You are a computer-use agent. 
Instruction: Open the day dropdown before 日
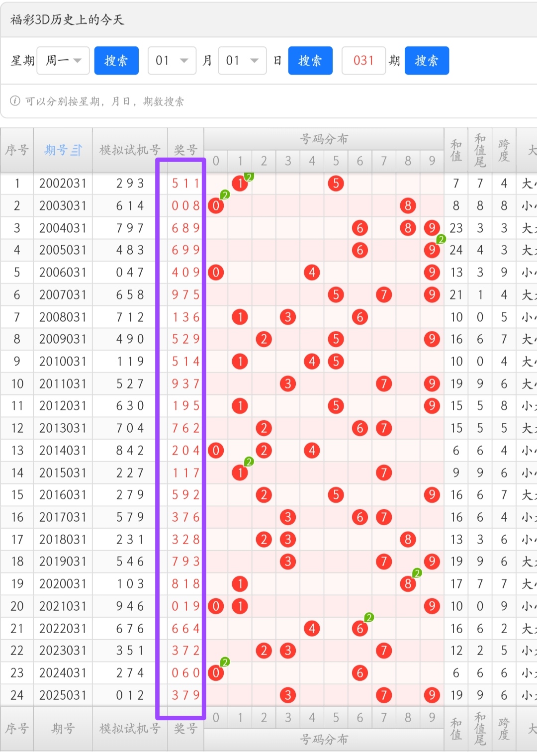tap(243, 61)
